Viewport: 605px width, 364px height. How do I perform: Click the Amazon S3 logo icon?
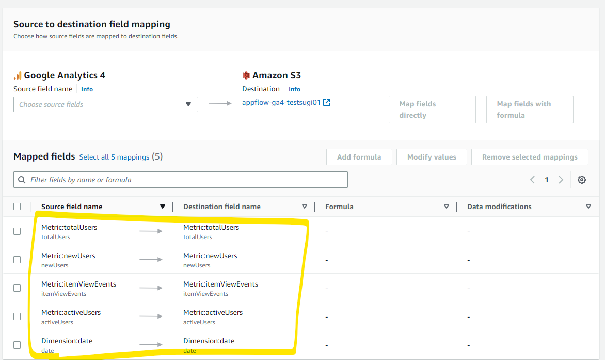(246, 75)
